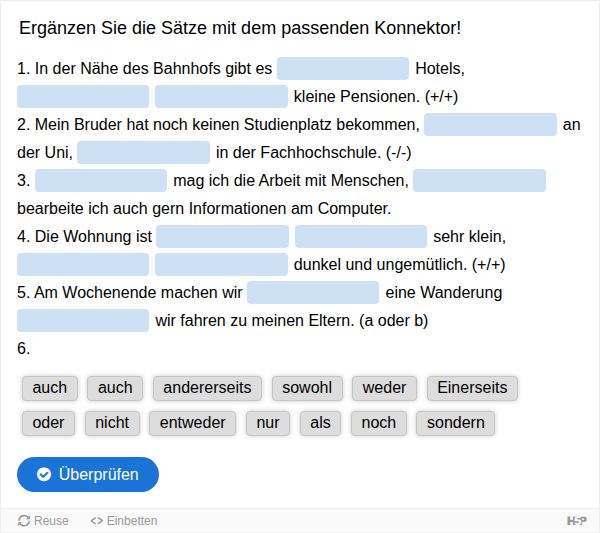
Task: Click the blank before 'mag ich die Arbeit'
Action: (101, 181)
